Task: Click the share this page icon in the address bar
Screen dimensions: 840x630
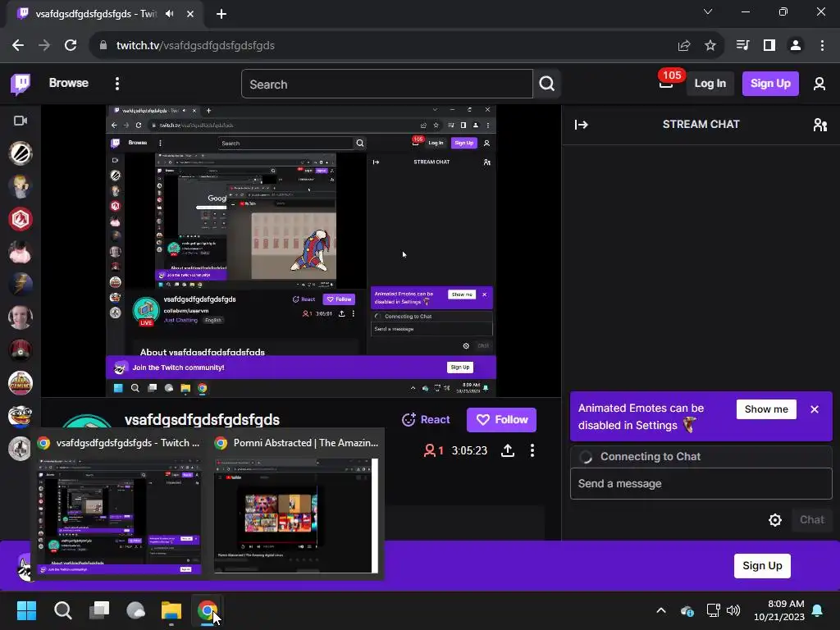Action: (x=684, y=46)
